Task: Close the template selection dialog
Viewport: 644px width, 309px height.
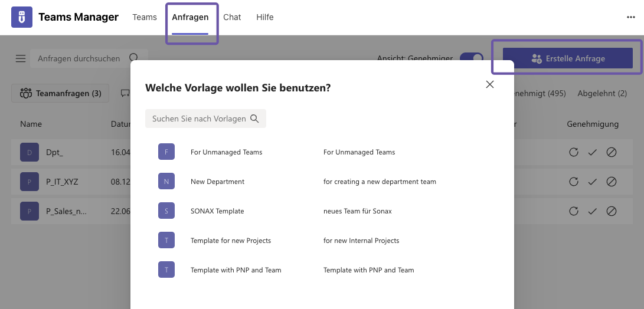Action: (489, 84)
